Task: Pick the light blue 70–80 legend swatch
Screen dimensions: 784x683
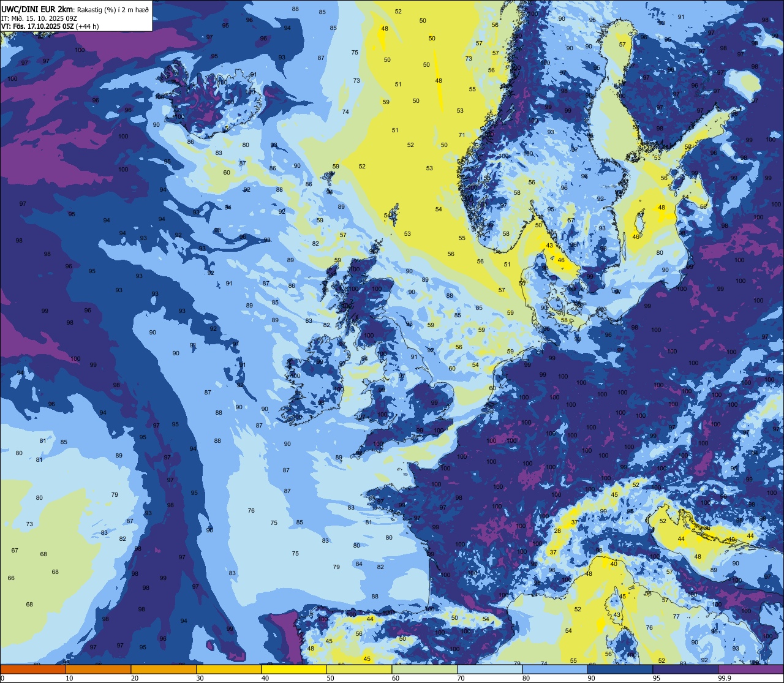Action: coord(489,669)
